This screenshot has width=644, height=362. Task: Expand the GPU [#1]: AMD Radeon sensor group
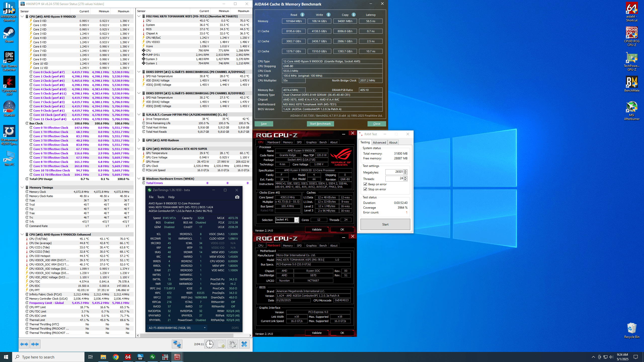pyautogui.click(x=139, y=140)
